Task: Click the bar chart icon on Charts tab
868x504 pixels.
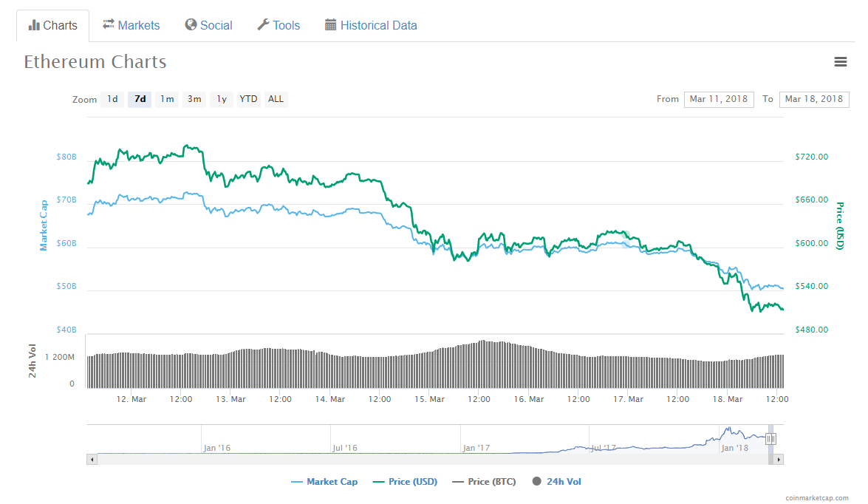Action: pyautogui.click(x=34, y=25)
